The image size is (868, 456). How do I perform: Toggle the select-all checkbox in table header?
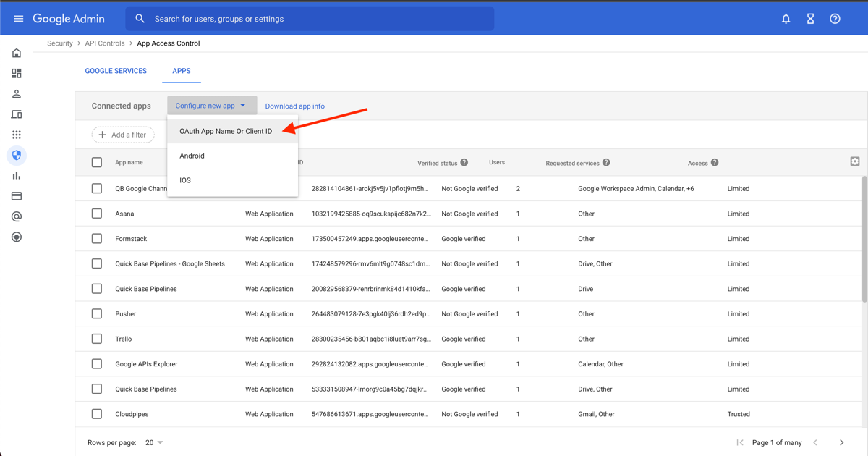pos(97,163)
